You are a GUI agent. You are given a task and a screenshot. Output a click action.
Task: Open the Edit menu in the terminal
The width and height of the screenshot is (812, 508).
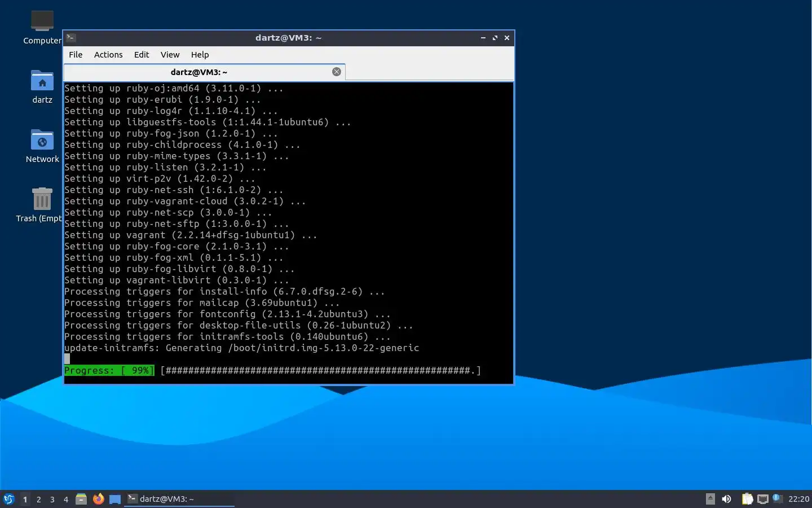(x=142, y=55)
